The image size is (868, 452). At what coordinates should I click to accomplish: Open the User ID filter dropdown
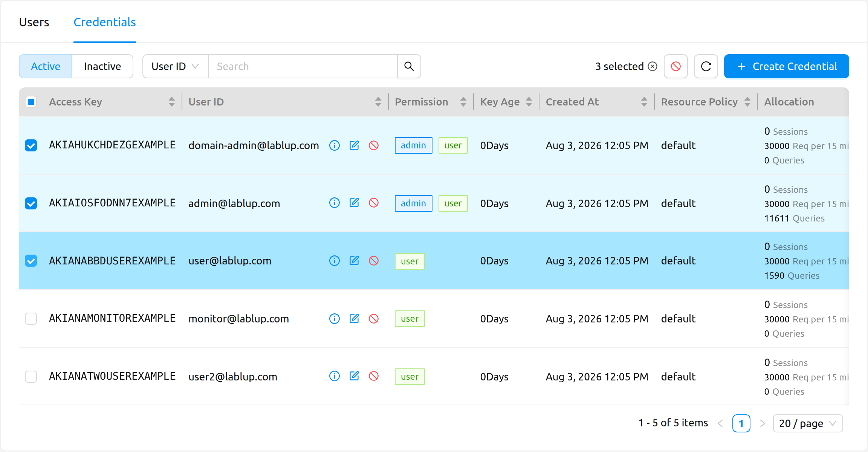(175, 66)
